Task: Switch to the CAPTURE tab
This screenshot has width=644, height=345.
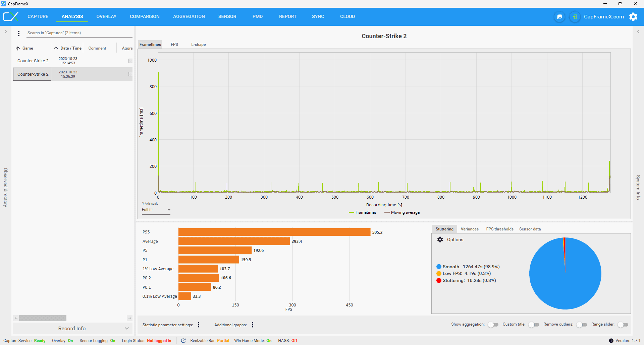Action: pyautogui.click(x=38, y=16)
